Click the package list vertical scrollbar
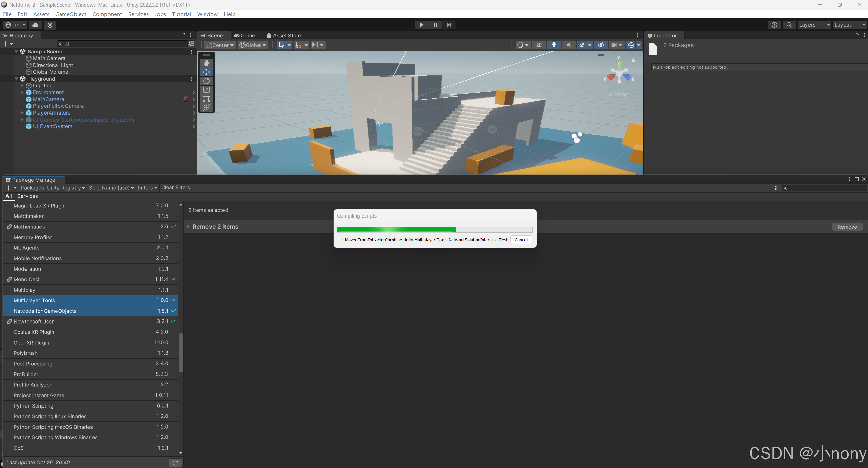 181,353
